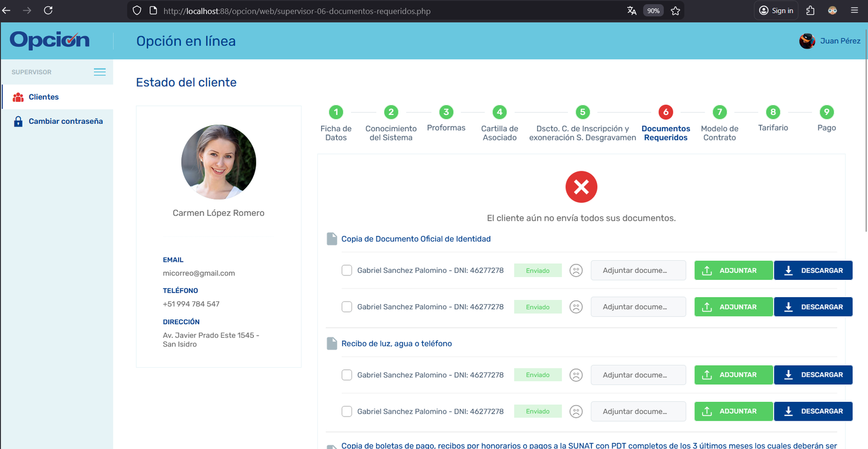This screenshot has height=449, width=868.
Task: Check second checkbox under Copia de Documento Oficial
Action: 347,307
